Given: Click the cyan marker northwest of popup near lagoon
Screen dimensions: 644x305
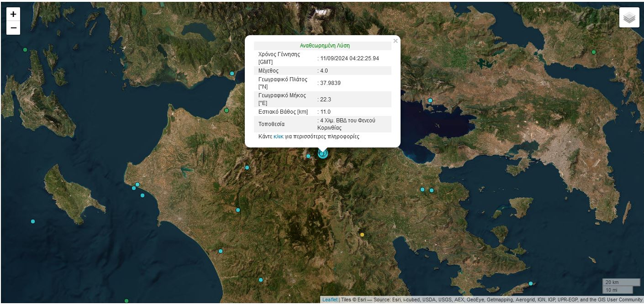Looking at the screenshot, I should 232,74.
